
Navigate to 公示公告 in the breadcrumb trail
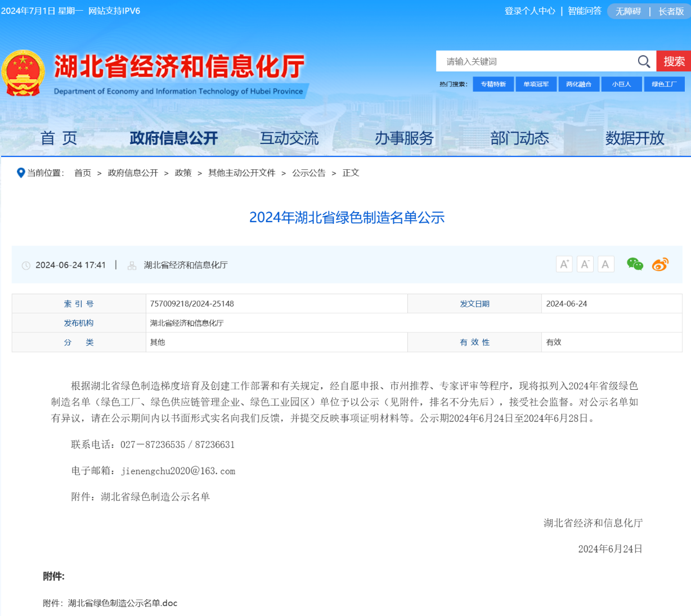coord(308,173)
